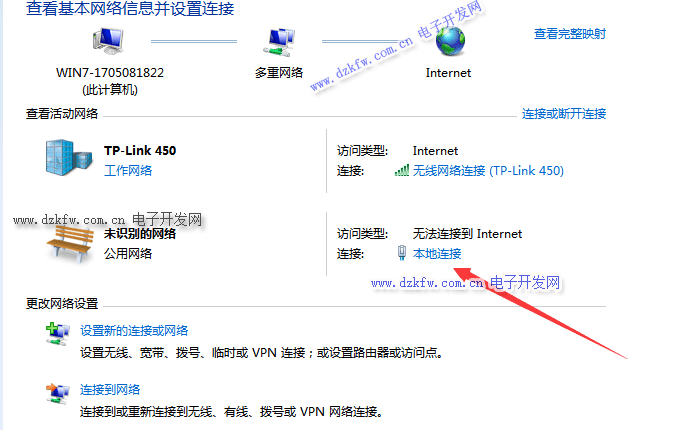The height and width of the screenshot is (430, 679).
Task: Open the 工作网络 network type link
Action: tap(128, 170)
